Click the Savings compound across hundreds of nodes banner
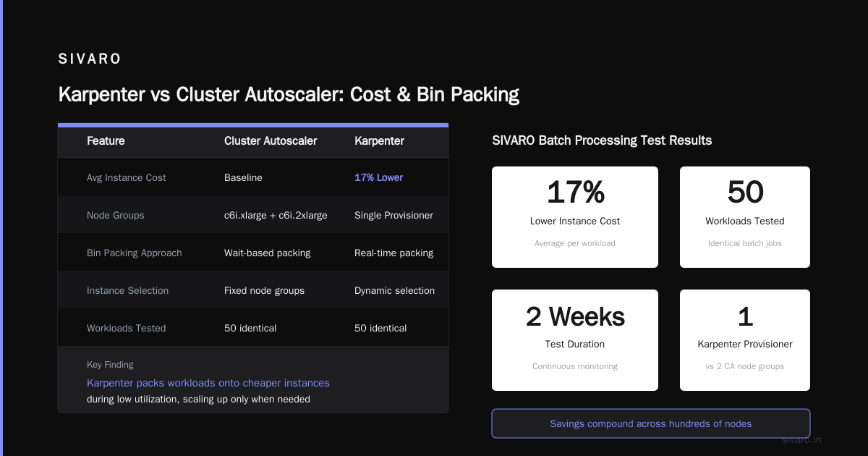Screen dimensions: 868x456 tap(651, 423)
